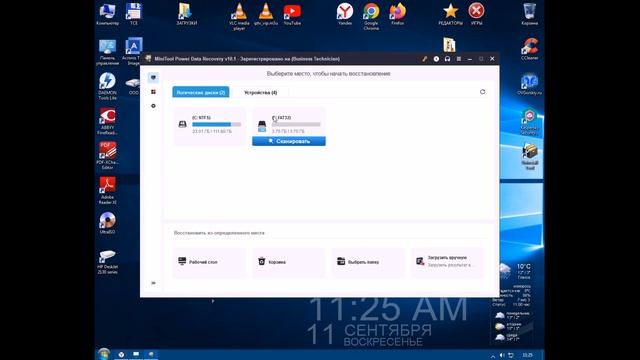This screenshot has height=360, width=640.
Task: Open UltraISO desktop shortcut
Action: pos(107,223)
